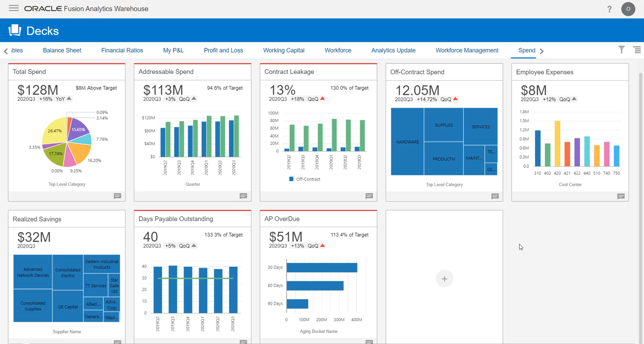
Task: Open the navigation hamburger menu
Action: click(x=14, y=8)
